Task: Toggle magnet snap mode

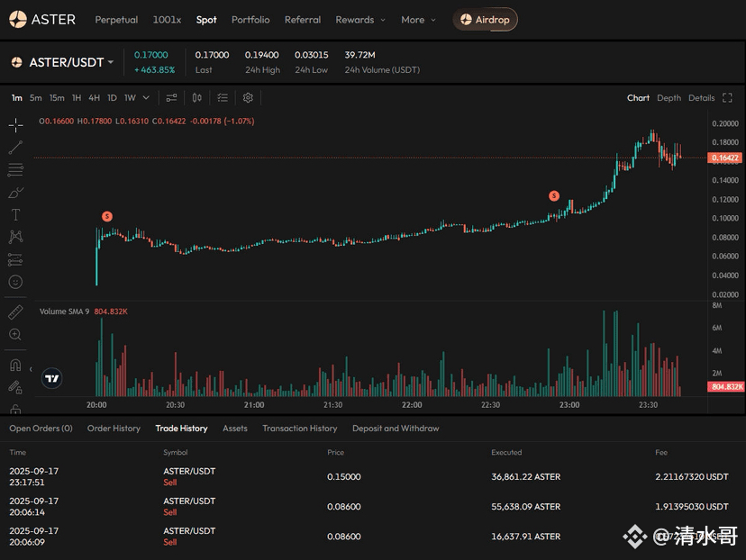Action: [x=15, y=366]
